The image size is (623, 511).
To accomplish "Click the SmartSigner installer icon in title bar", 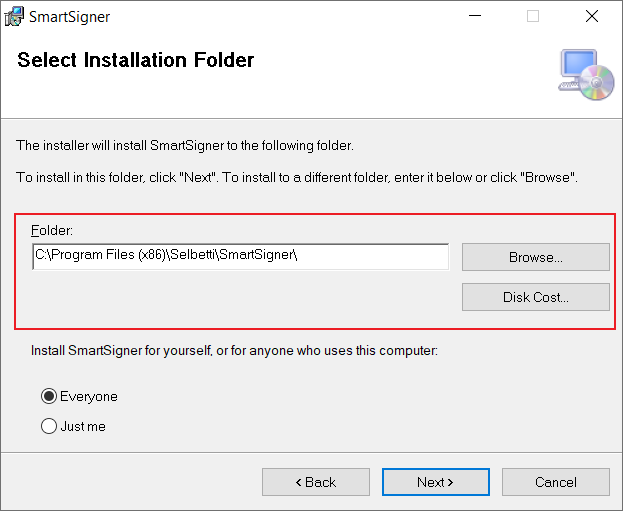I will pos(14,16).
